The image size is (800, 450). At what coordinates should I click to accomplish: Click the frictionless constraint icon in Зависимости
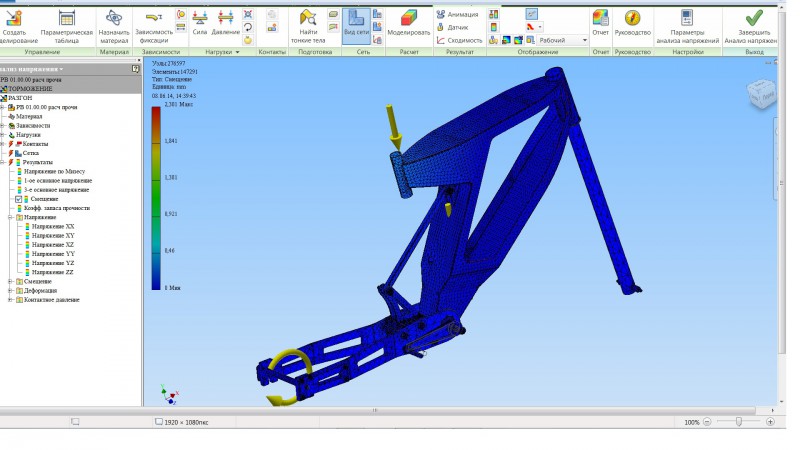181,27
